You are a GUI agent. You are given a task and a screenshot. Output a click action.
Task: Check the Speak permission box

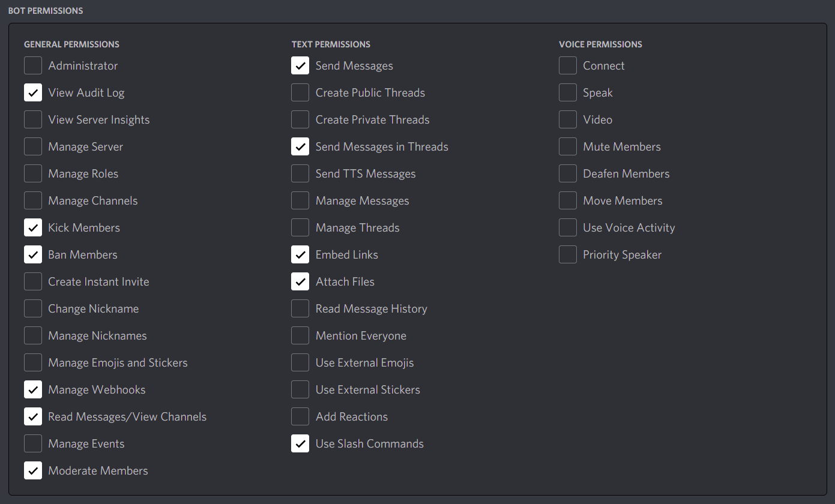(568, 92)
